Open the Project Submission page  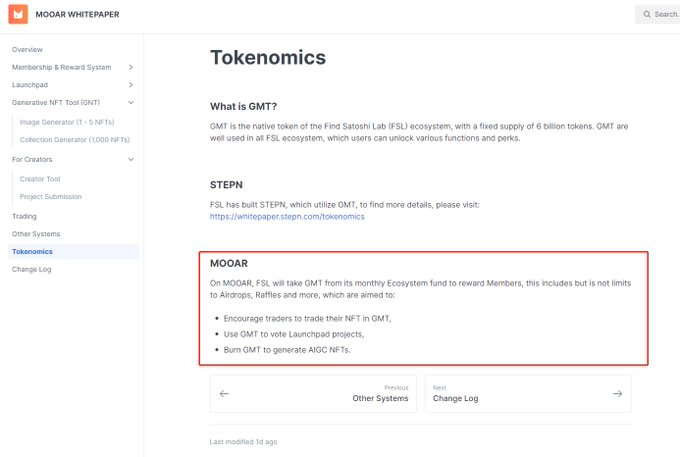point(51,196)
